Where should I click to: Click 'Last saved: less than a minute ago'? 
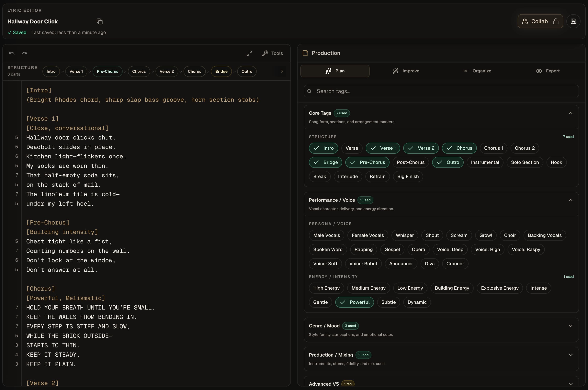pos(69,32)
